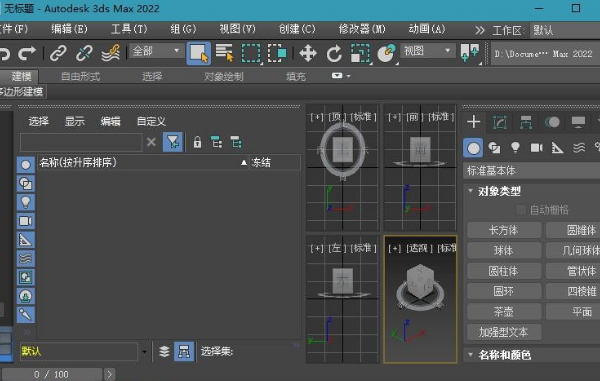The width and height of the screenshot is (600, 381).
Task: Click the sort by hierarchy icon
Action: (x=236, y=142)
